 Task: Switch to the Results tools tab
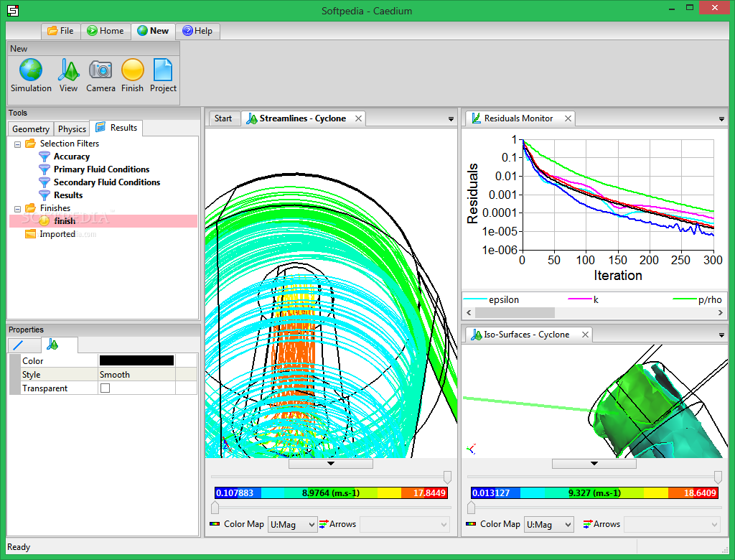tap(116, 128)
